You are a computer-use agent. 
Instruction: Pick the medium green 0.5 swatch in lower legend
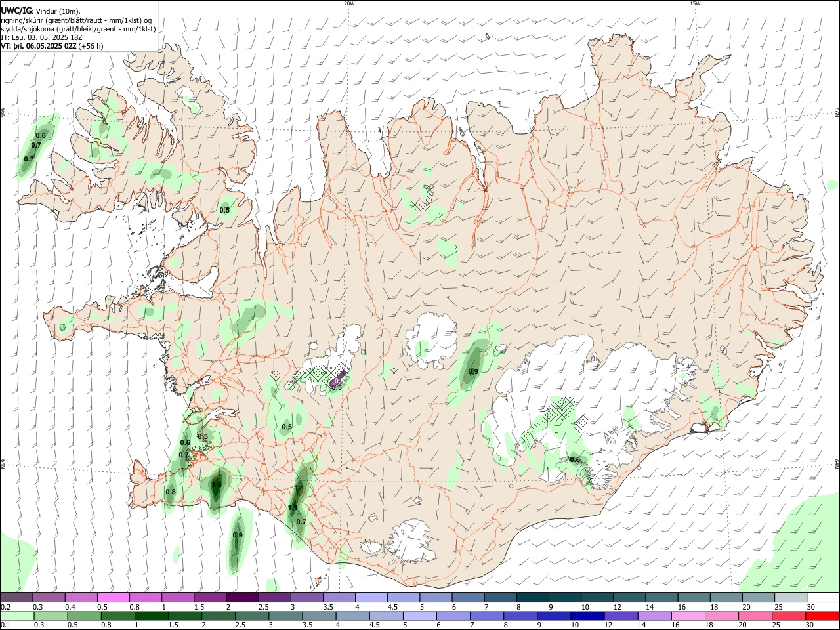(83, 616)
